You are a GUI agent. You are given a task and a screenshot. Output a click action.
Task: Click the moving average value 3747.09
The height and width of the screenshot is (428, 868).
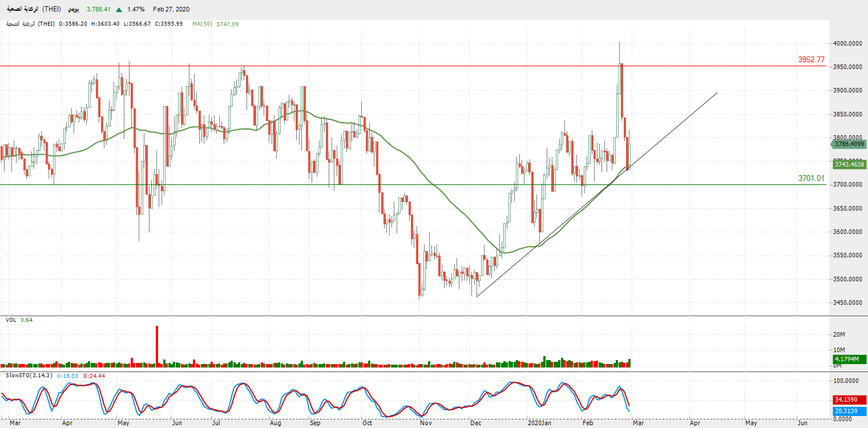point(227,23)
